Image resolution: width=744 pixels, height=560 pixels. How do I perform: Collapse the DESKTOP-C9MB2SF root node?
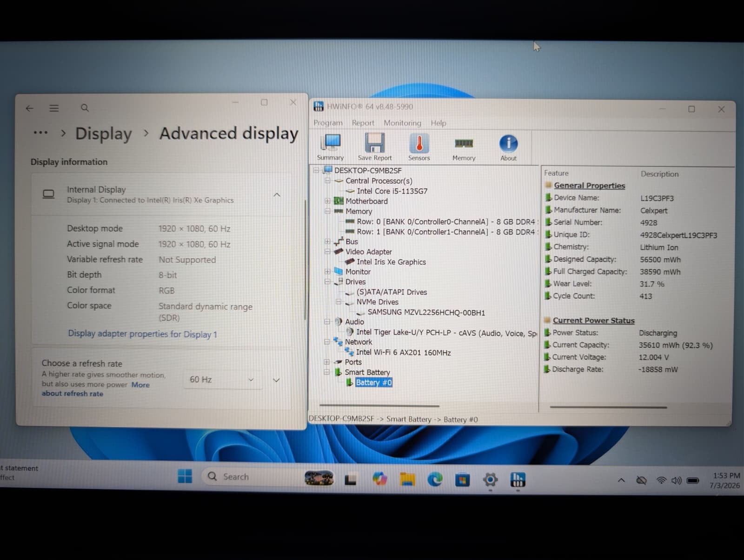(x=316, y=170)
